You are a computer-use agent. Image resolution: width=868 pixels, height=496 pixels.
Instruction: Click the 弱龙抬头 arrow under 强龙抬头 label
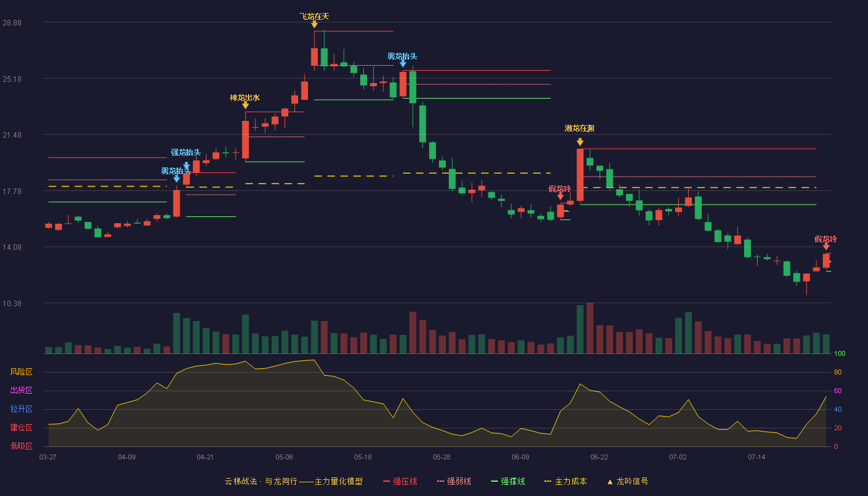pos(177,179)
